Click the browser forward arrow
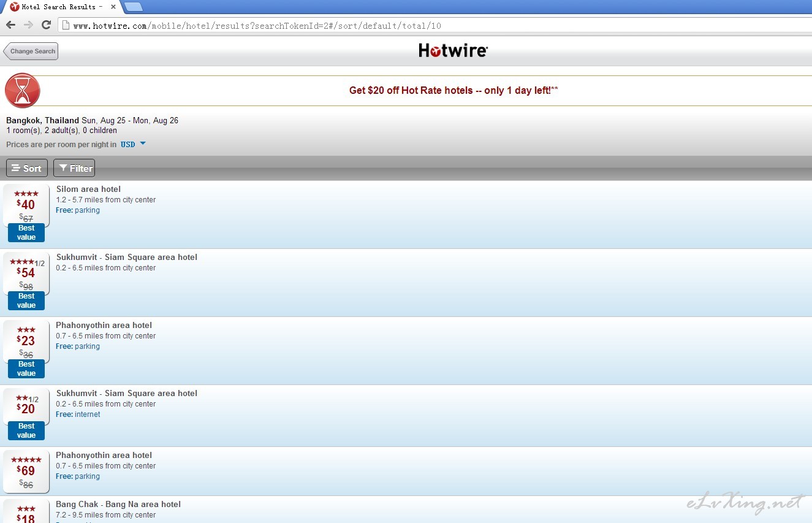Screen dimensions: 812x523 [28, 25]
